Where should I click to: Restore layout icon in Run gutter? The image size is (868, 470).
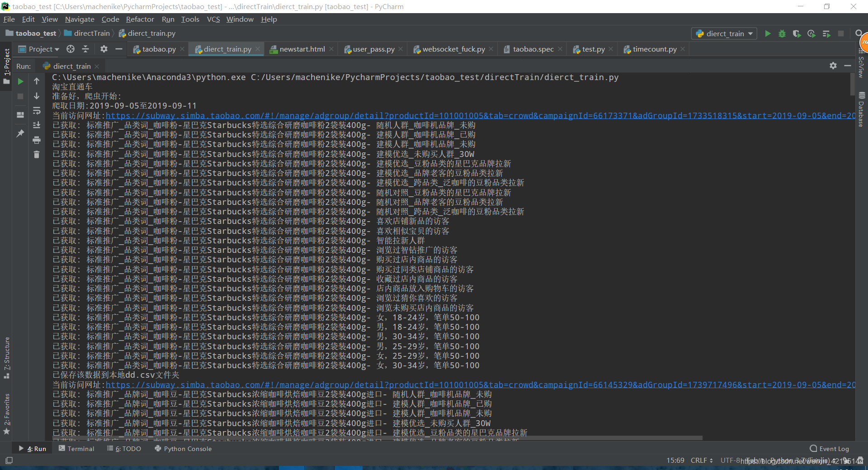tap(20, 115)
